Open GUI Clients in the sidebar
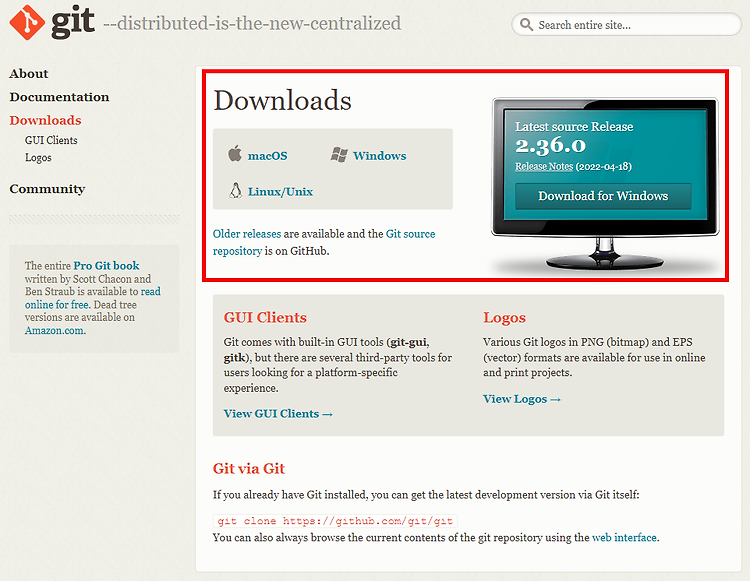 (51, 140)
